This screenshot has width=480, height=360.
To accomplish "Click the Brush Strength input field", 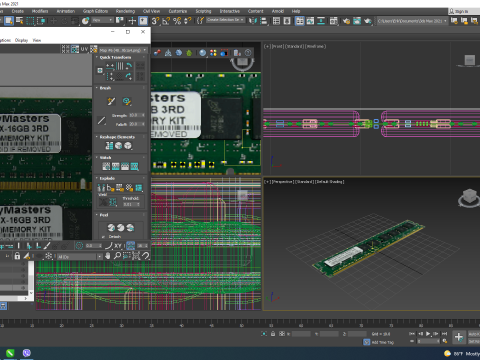I will click(x=137, y=115).
